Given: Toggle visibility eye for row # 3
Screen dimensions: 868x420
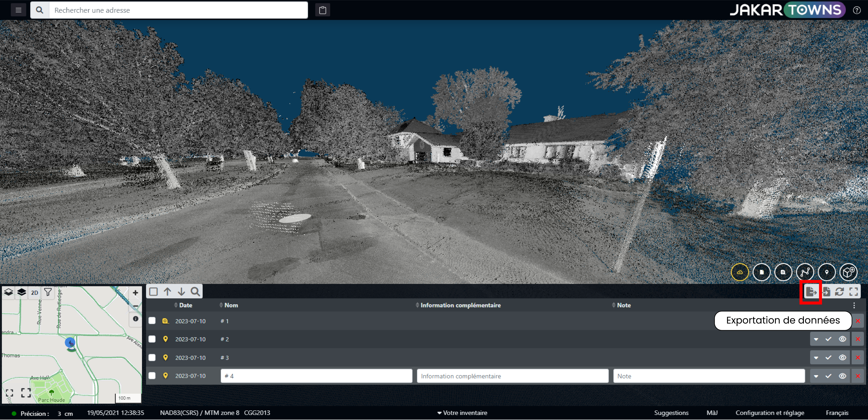Looking at the screenshot, I should [x=842, y=357].
